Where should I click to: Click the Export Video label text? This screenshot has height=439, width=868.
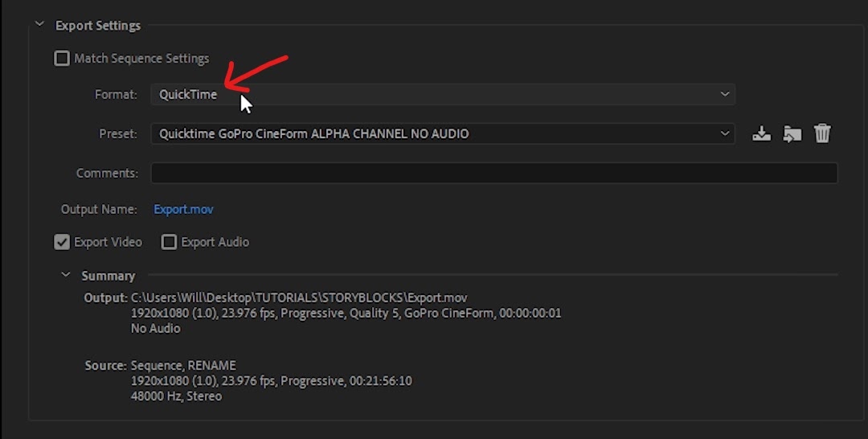[x=108, y=242]
